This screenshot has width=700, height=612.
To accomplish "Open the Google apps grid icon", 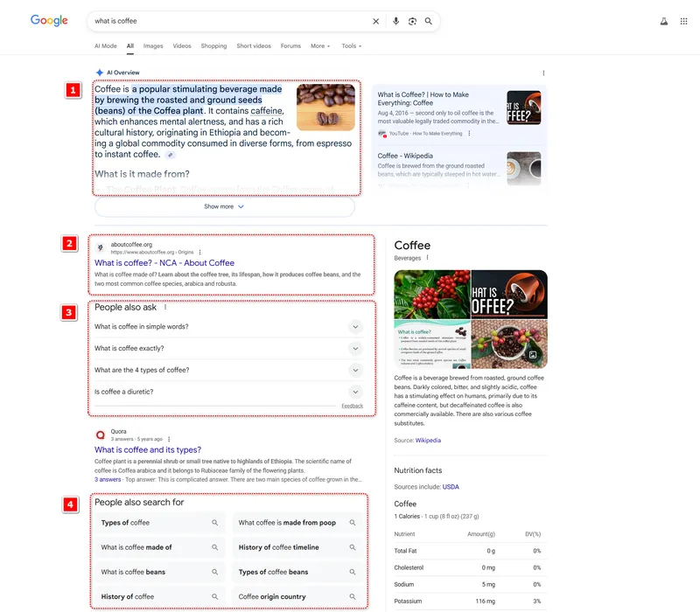I will coord(684,21).
